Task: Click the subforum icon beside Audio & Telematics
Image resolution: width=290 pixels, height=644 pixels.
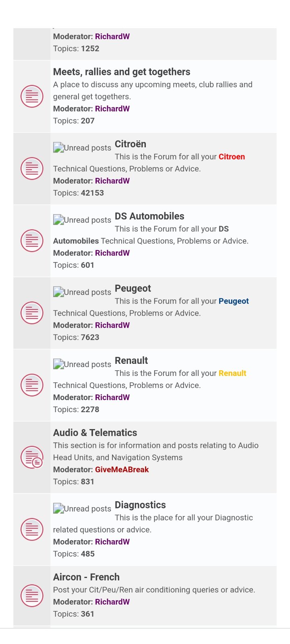Action: [32, 457]
